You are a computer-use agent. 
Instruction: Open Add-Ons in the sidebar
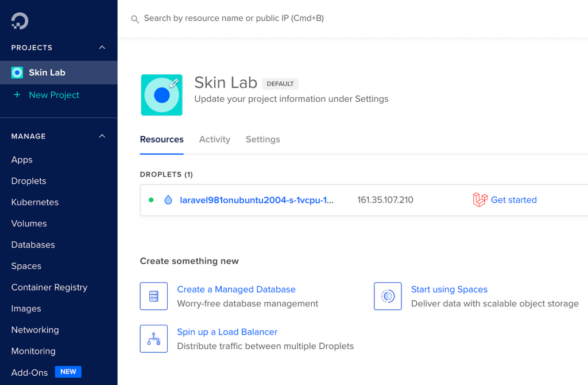(x=30, y=372)
